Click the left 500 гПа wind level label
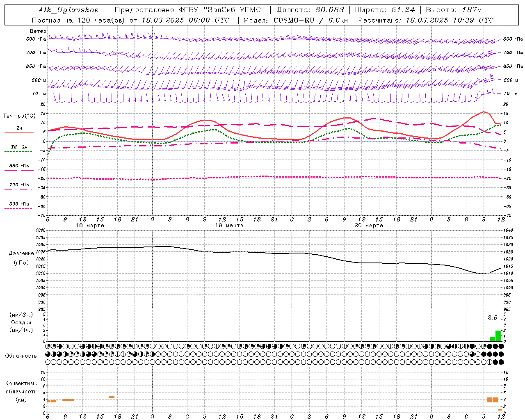 (36, 39)
